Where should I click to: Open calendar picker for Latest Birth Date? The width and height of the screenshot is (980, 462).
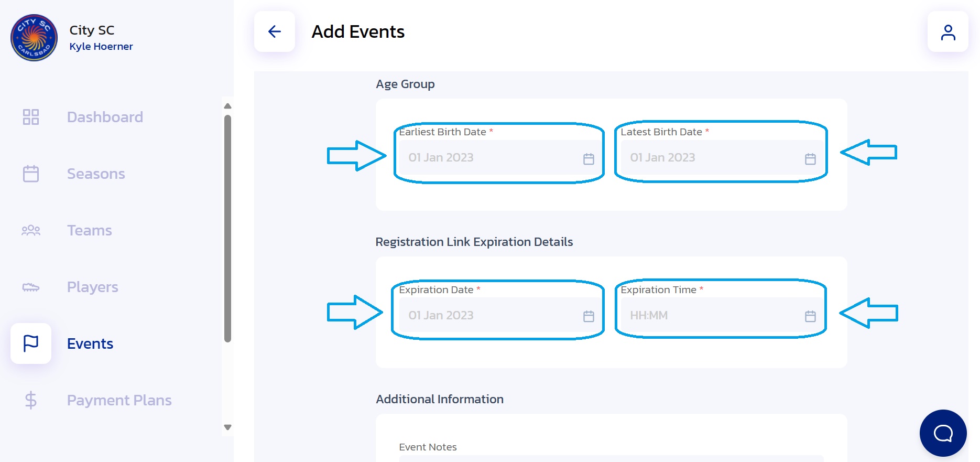pos(810,158)
